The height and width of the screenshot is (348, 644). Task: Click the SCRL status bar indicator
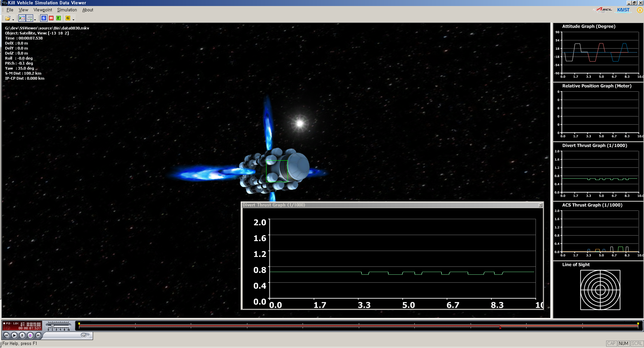tap(636, 343)
